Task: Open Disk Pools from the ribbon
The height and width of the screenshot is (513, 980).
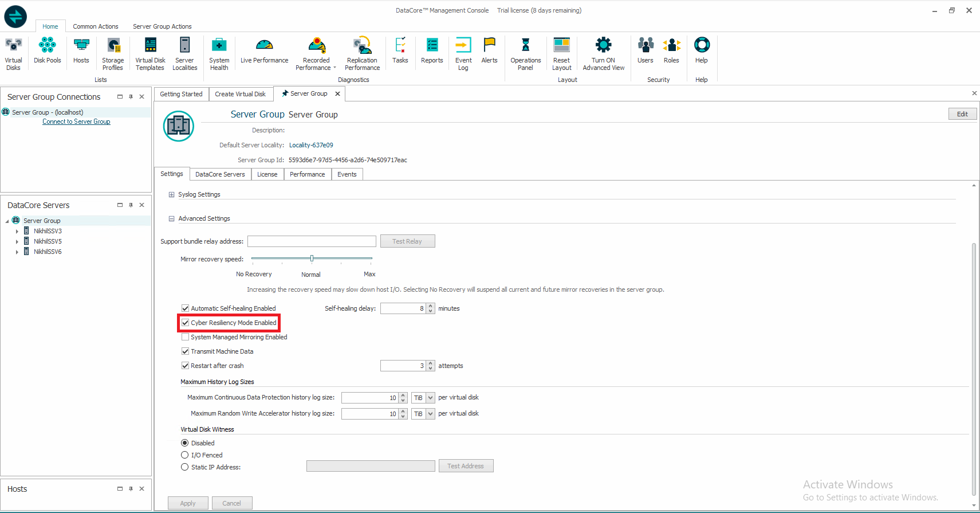Action: (x=47, y=51)
